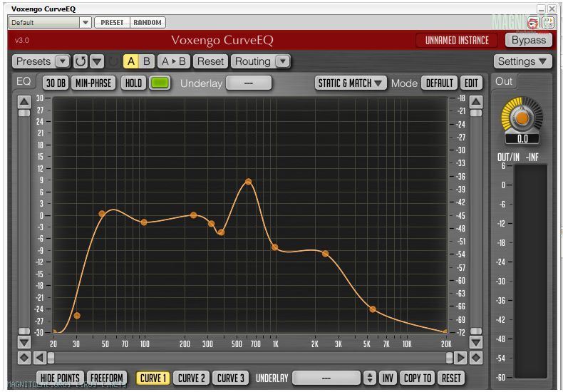Open the Routing button
This screenshot has height=392, width=563.
(x=254, y=61)
